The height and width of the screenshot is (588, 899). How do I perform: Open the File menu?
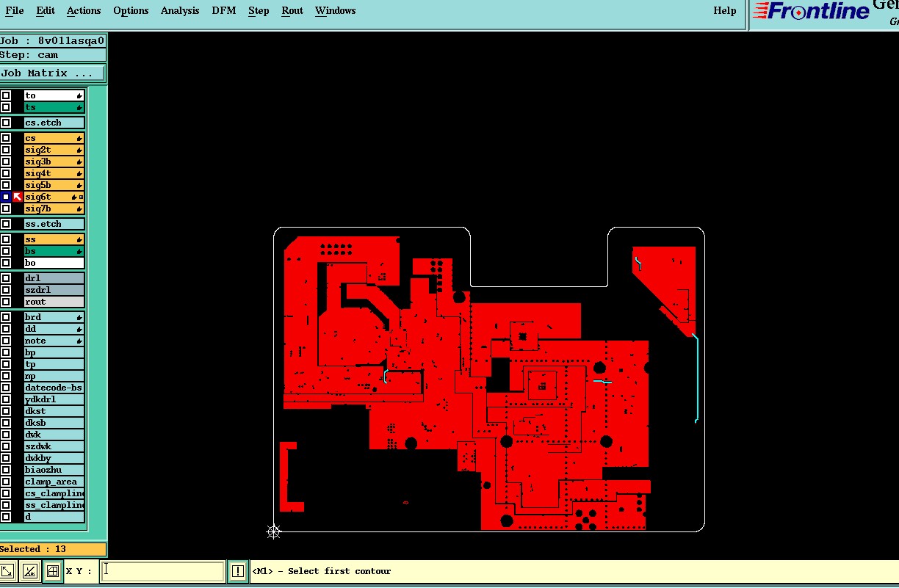click(15, 10)
